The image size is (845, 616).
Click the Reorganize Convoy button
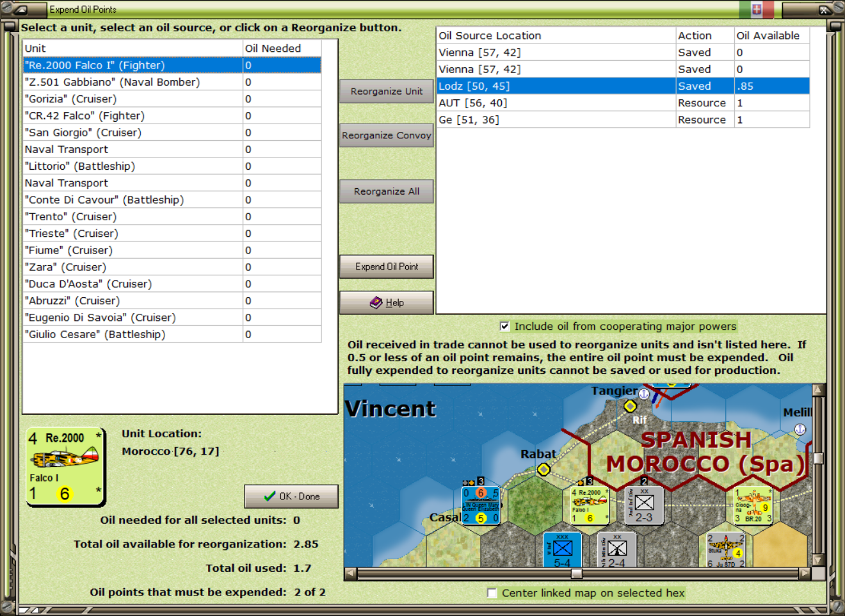pos(387,136)
